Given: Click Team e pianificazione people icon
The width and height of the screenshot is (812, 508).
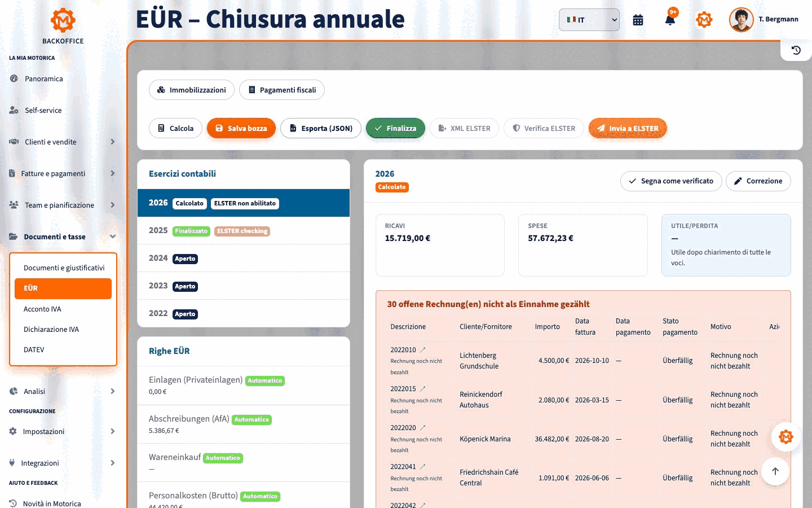Looking at the screenshot, I should pos(14,205).
